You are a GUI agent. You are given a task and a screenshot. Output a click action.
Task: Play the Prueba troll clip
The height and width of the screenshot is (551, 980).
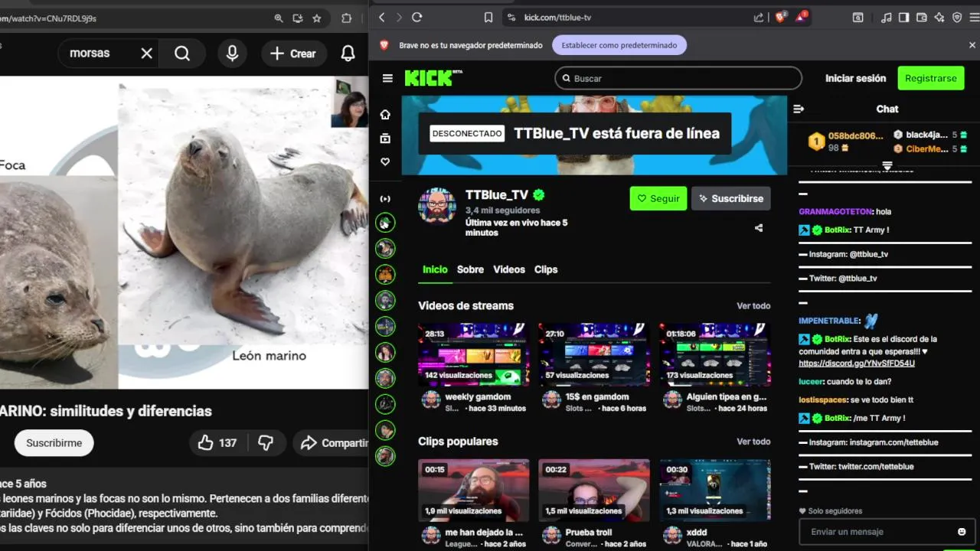tap(593, 491)
